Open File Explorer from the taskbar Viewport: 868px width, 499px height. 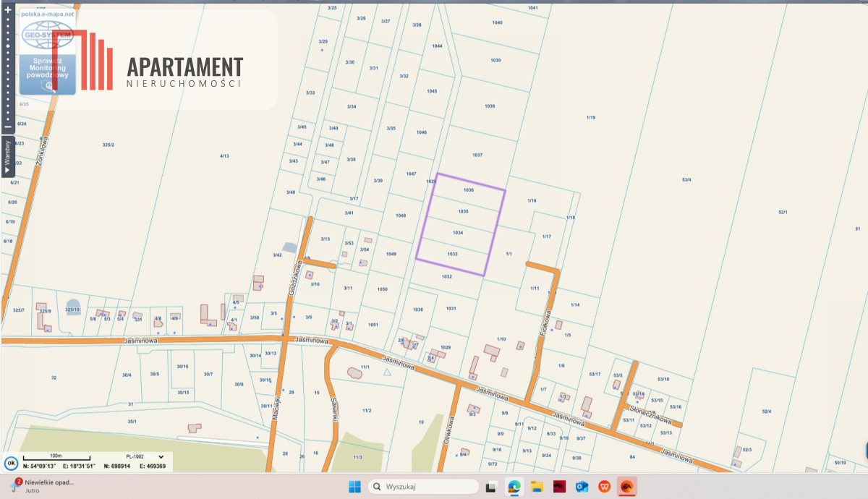(536, 487)
